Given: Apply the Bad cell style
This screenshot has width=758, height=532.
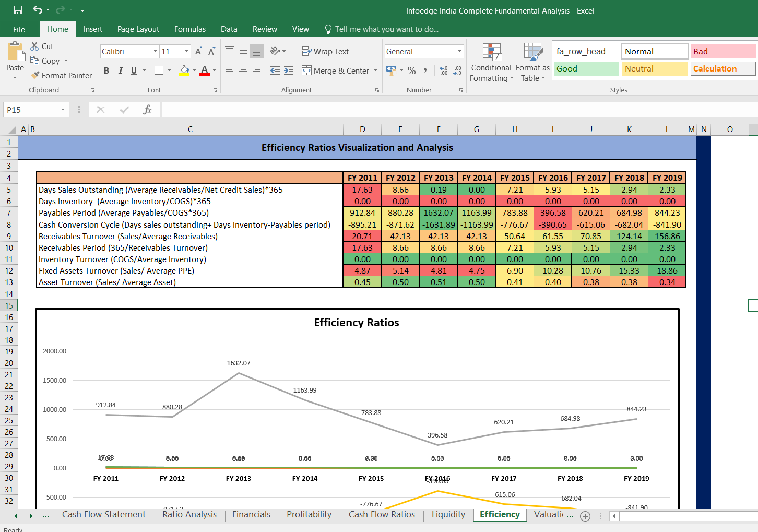Looking at the screenshot, I should (723, 51).
